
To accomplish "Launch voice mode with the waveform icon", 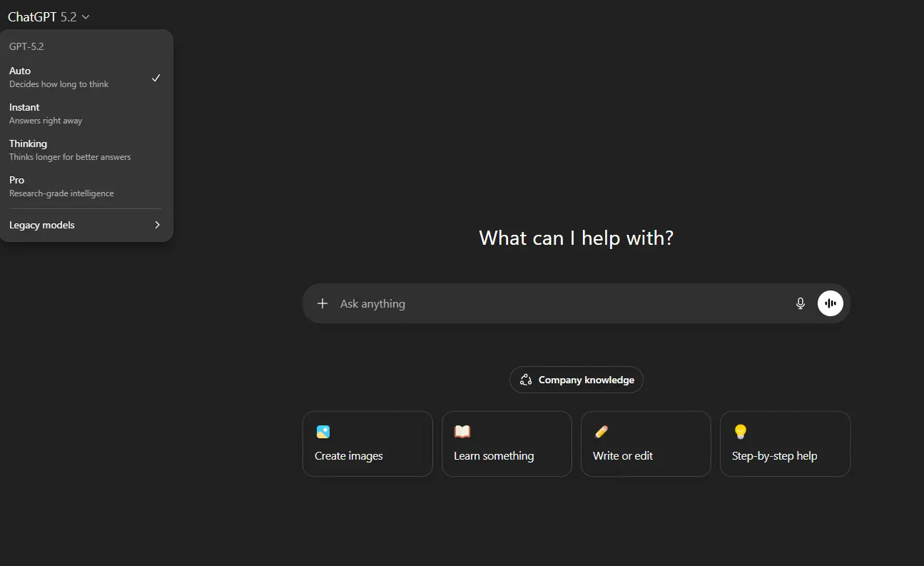I will coord(831,303).
